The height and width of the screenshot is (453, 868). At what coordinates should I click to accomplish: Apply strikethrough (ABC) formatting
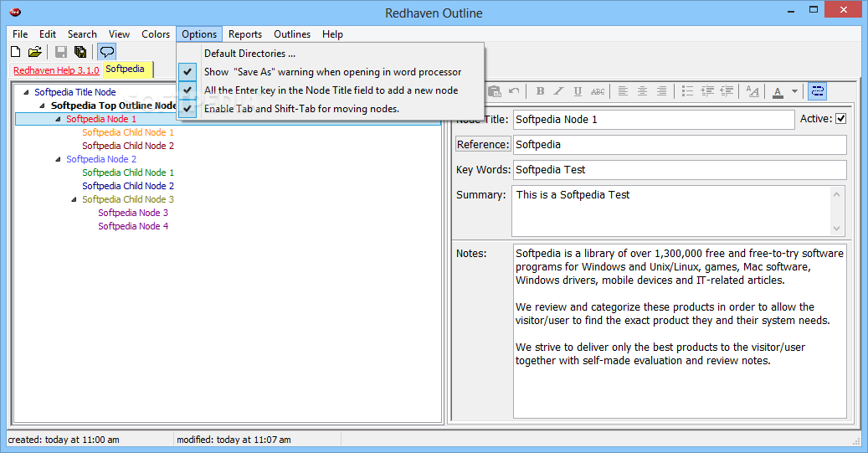click(x=598, y=91)
